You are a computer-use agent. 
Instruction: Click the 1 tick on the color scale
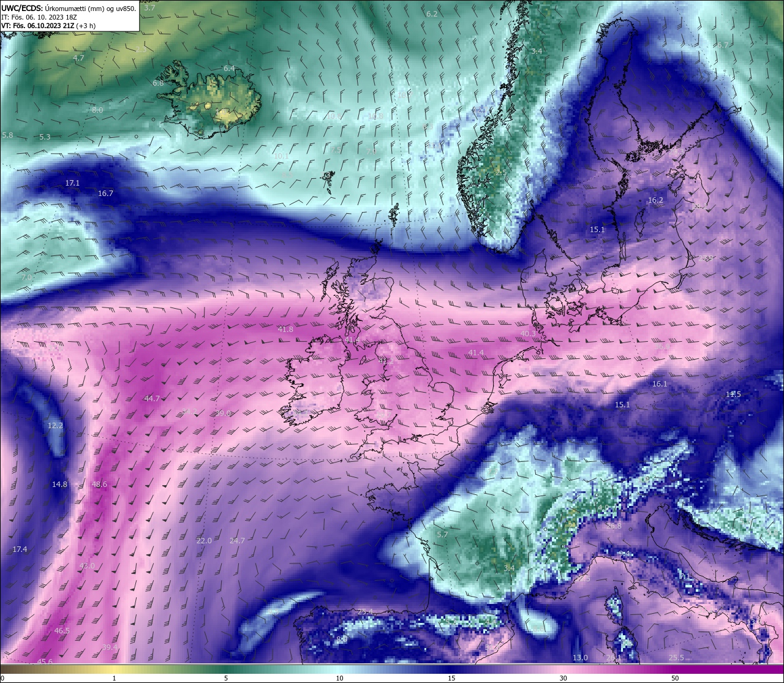[115, 678]
